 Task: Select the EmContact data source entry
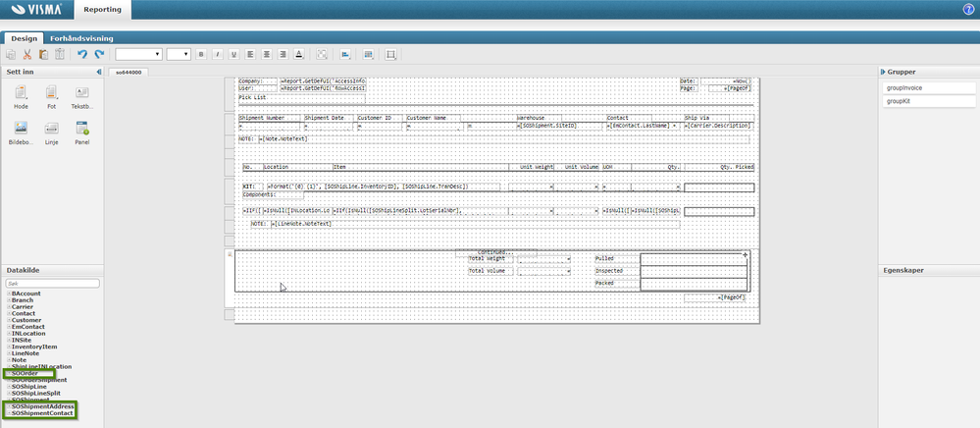[28, 327]
